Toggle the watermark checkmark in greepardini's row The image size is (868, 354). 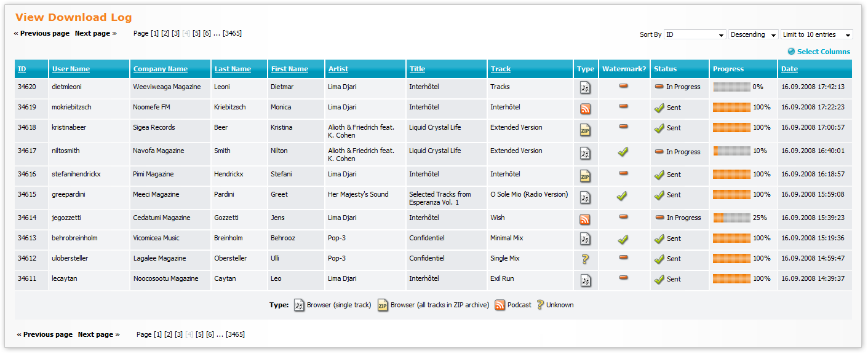pos(621,195)
